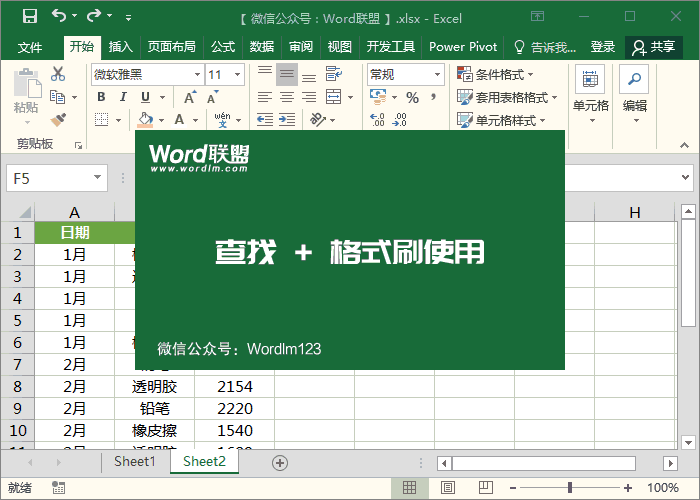Image resolution: width=700 pixels, height=500 pixels.
Task: Click the zoom slider handle
Action: 570,488
